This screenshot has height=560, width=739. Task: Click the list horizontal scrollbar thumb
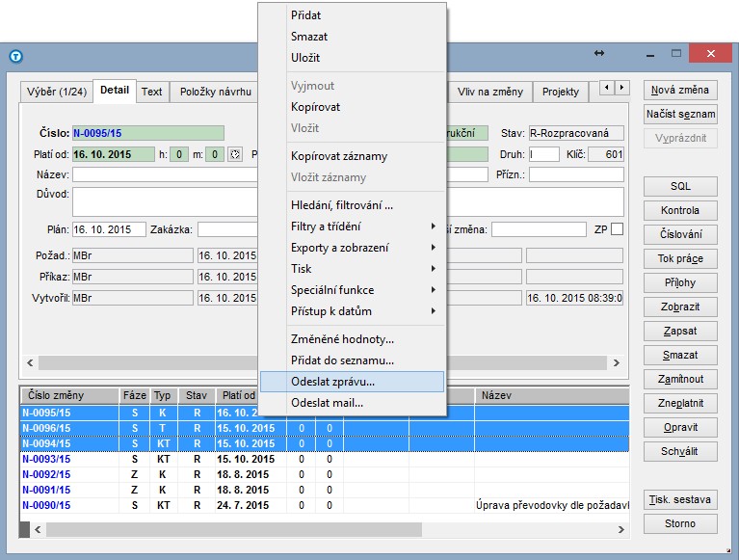click(234, 529)
